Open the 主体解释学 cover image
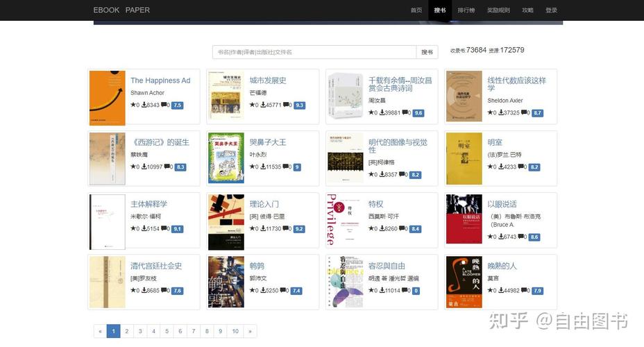This screenshot has width=644, height=347. pos(107,222)
